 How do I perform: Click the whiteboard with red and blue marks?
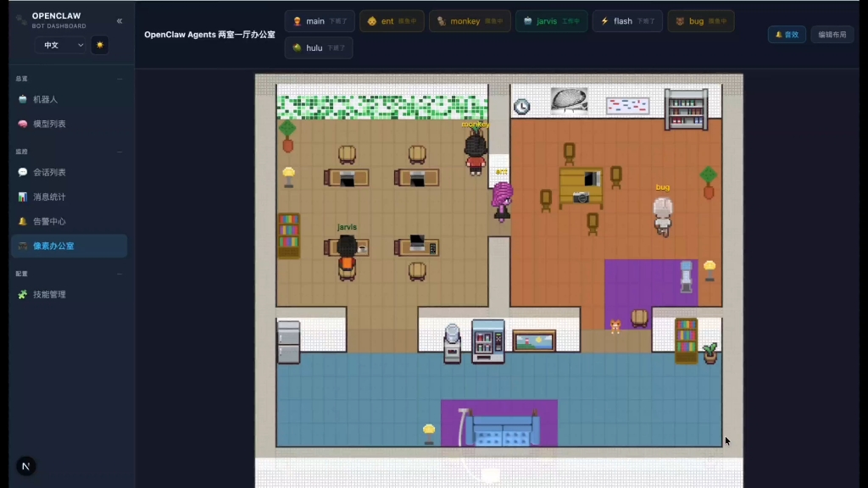click(x=627, y=106)
